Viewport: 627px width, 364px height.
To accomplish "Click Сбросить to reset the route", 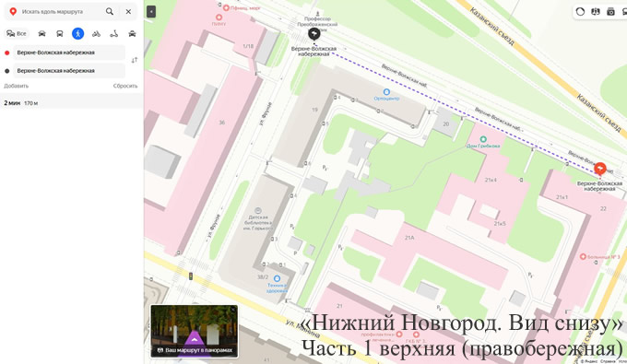I will click(125, 86).
